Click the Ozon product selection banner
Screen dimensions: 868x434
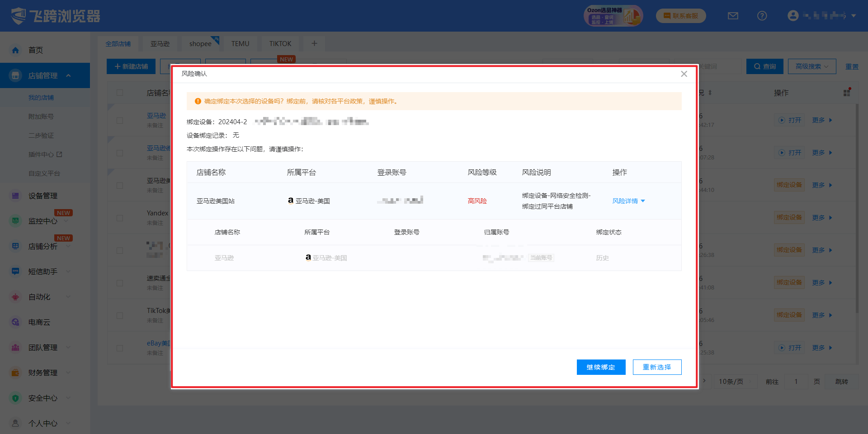(x=613, y=16)
